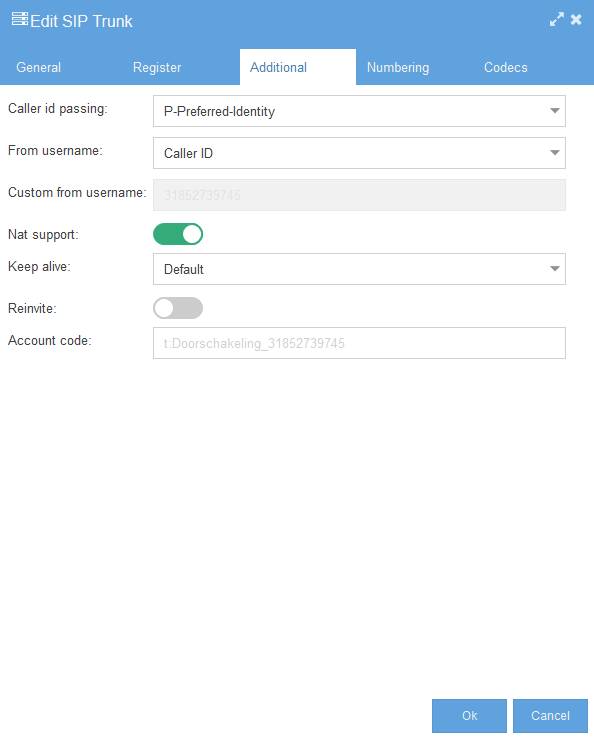Focus the Account code input field
Image resolution: width=594 pixels, height=738 pixels.
tap(359, 343)
